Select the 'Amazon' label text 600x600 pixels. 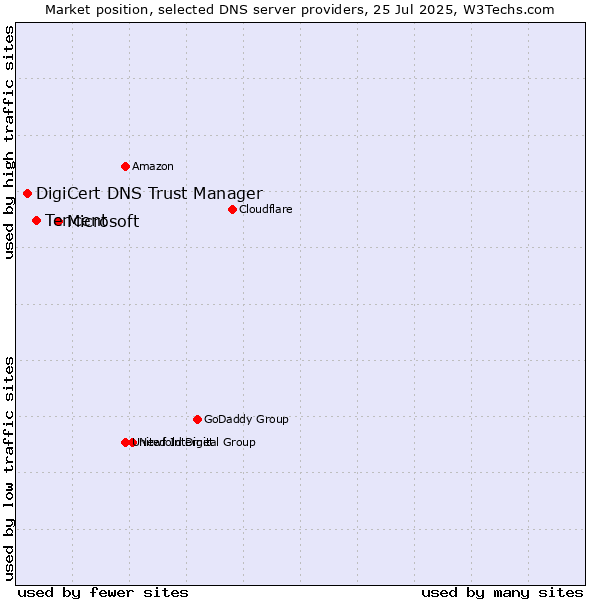tap(153, 166)
